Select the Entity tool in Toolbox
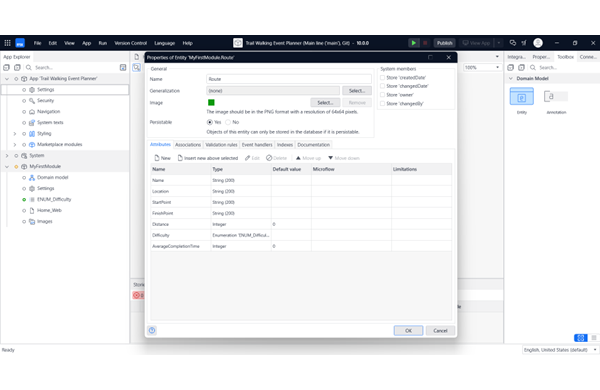The image size is (600, 390). pyautogui.click(x=522, y=101)
